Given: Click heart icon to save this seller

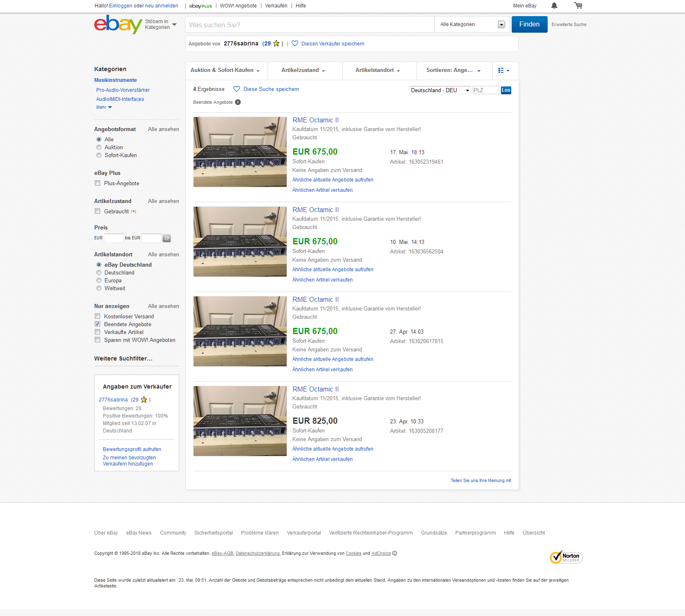Looking at the screenshot, I should click(295, 44).
